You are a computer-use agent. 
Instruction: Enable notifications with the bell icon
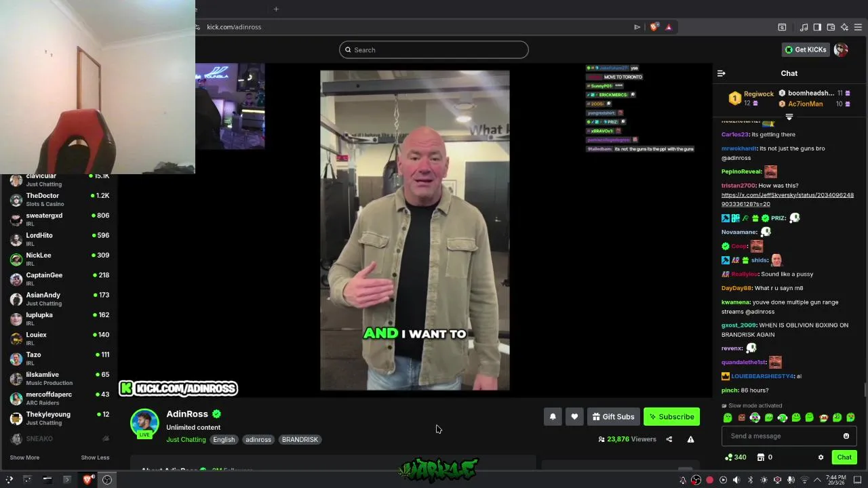[553, 417]
